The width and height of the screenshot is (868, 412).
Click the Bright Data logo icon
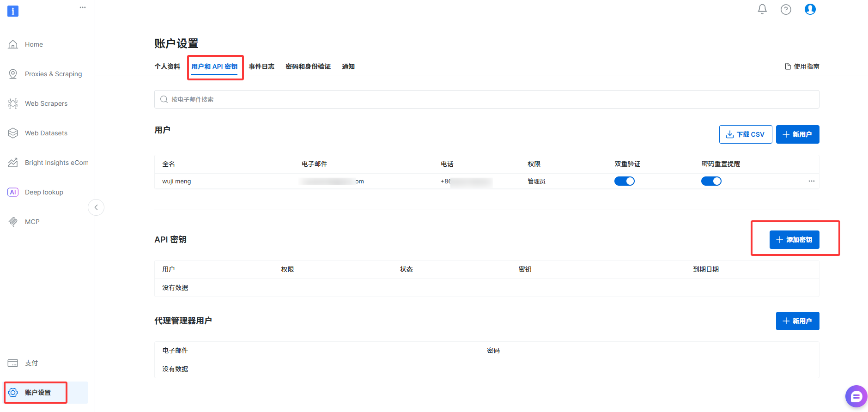[13, 11]
